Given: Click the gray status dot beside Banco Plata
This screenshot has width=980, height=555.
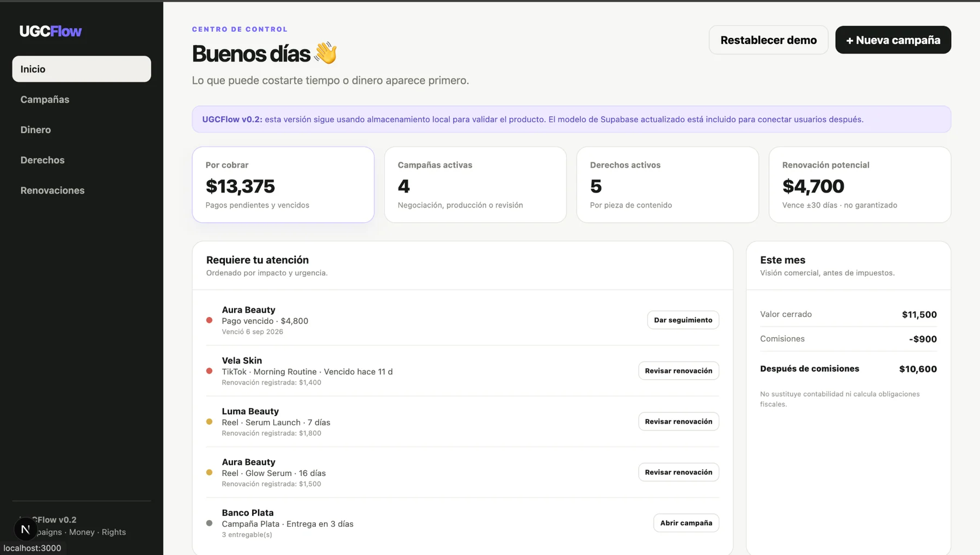Looking at the screenshot, I should tap(209, 523).
